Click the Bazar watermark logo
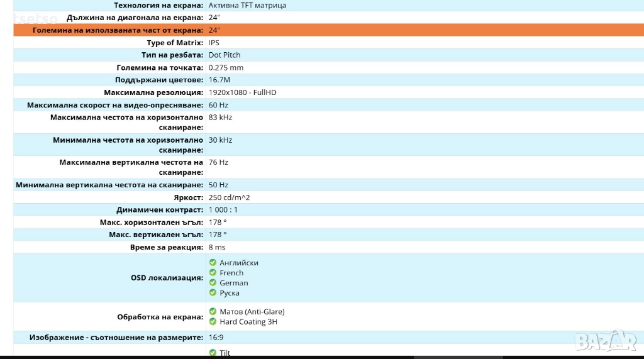Viewport: 644px width, 359px height. pos(606,341)
